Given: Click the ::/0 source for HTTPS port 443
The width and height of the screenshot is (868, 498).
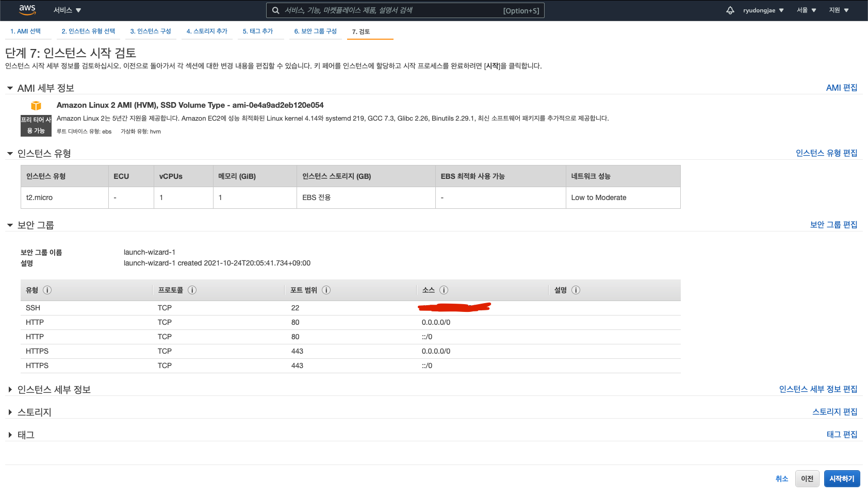Looking at the screenshot, I should (x=427, y=366).
